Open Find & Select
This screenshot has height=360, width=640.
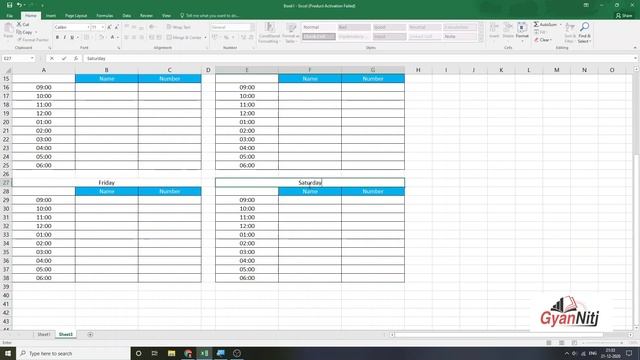click(584, 33)
